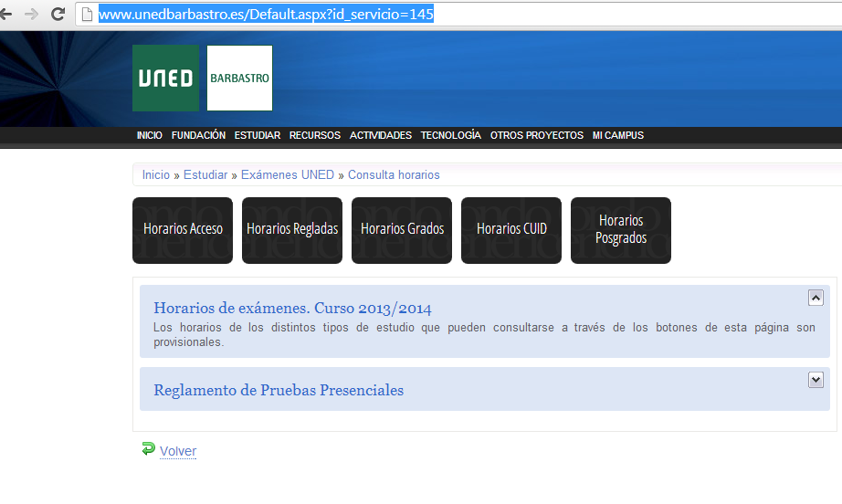Select MI CAMPUS in navigation bar
The image size is (842, 504).
(x=617, y=135)
